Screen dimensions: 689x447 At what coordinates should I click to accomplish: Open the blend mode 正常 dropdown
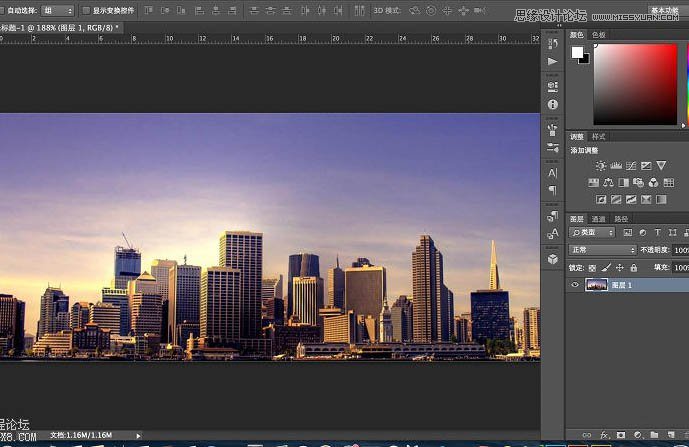click(x=602, y=250)
